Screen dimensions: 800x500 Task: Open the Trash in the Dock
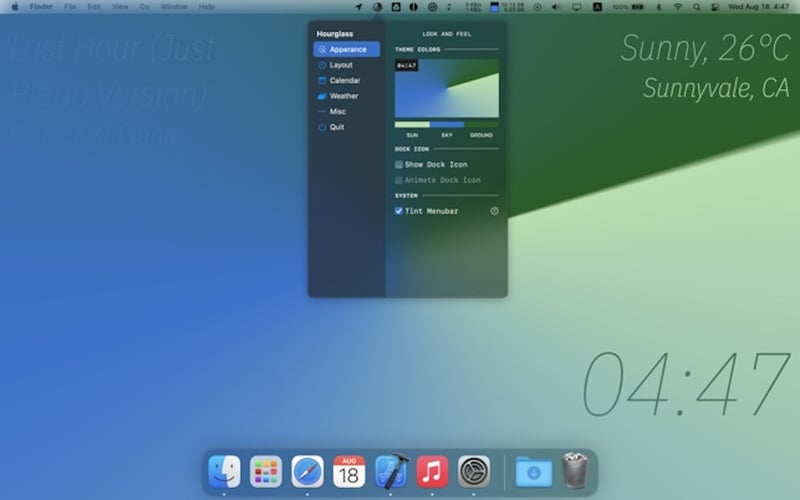(x=575, y=470)
